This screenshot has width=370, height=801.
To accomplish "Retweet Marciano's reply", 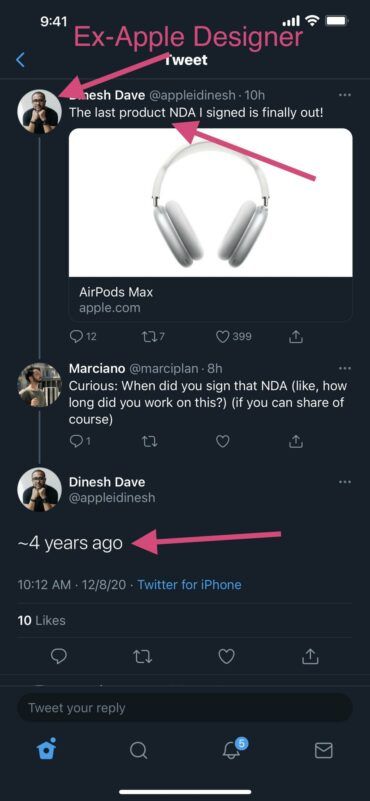I will (146, 441).
